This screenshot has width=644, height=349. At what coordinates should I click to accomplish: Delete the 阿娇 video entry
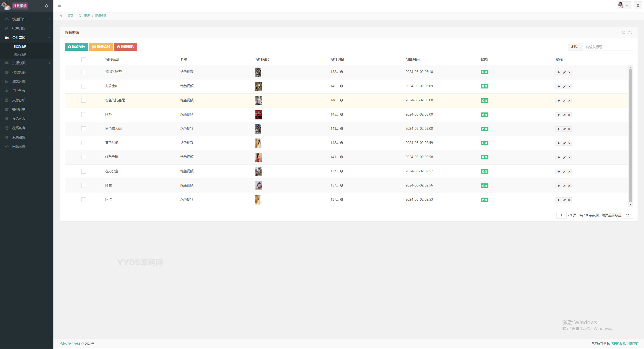click(569, 115)
